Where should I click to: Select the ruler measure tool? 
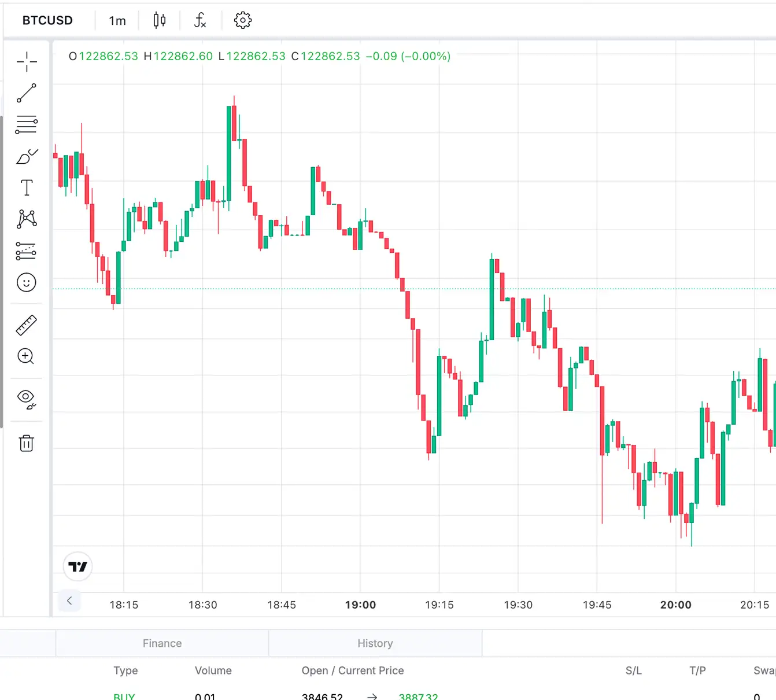(27, 325)
